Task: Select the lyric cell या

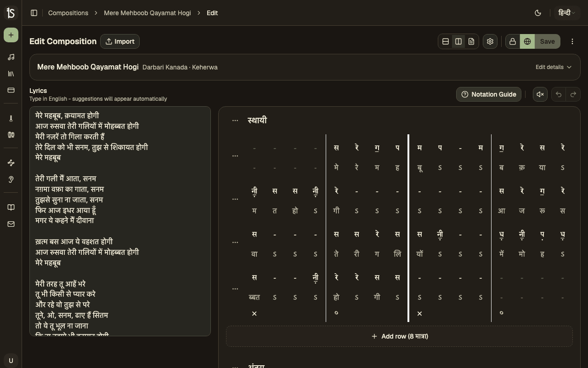Action: pos(542,168)
